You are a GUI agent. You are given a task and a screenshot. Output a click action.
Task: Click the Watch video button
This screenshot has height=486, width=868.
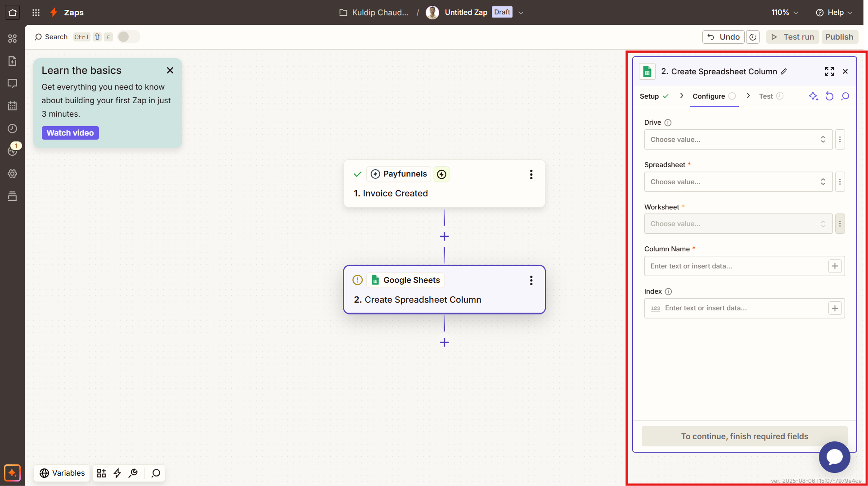pyautogui.click(x=70, y=133)
